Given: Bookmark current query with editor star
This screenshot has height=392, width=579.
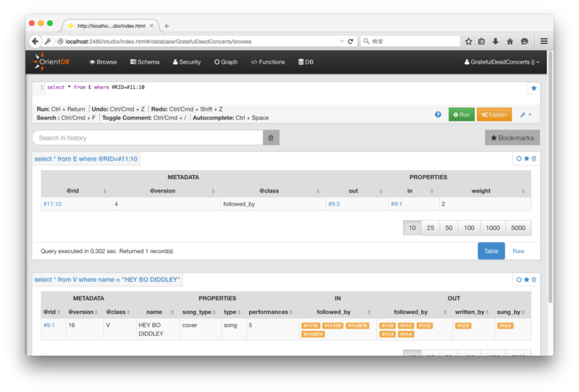Looking at the screenshot, I should coord(533,88).
